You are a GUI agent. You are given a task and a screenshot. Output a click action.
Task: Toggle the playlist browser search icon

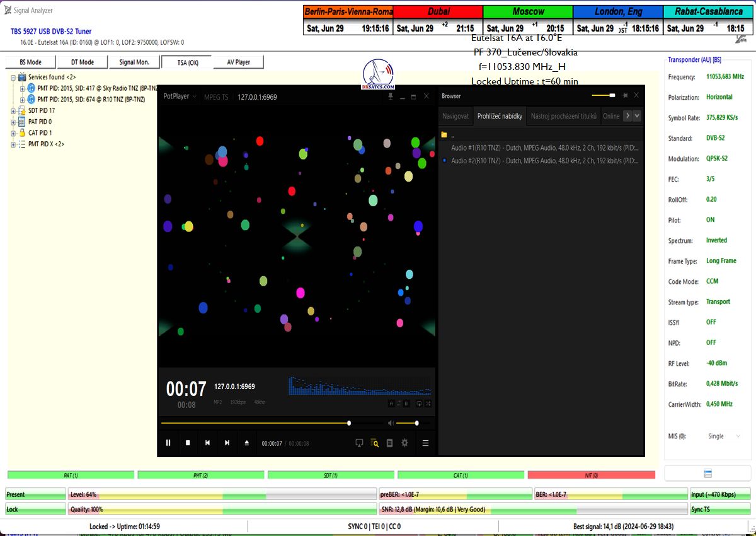pos(374,443)
